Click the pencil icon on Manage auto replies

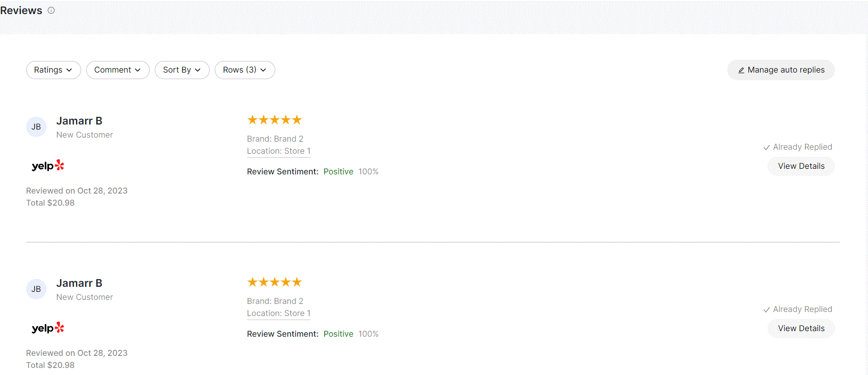click(741, 70)
